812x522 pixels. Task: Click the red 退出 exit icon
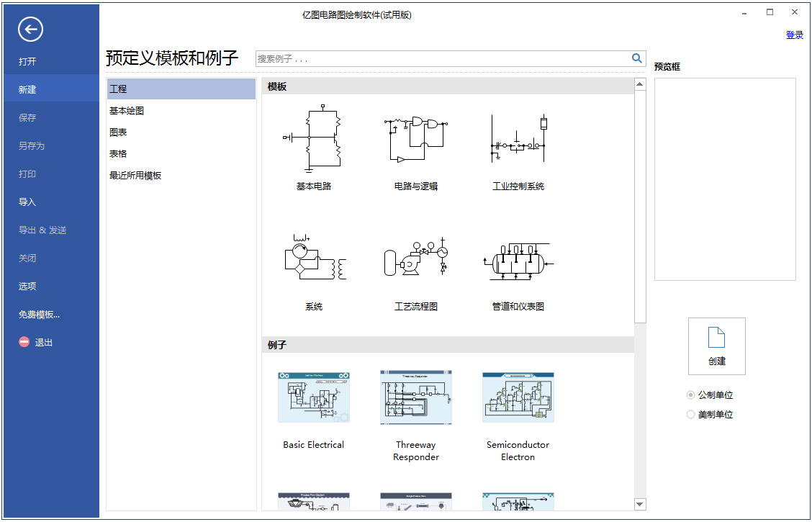pos(24,342)
